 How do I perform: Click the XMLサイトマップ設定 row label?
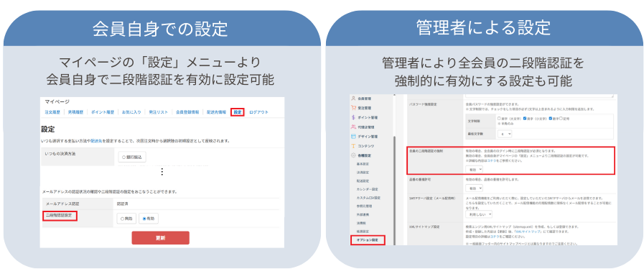tap(425, 227)
